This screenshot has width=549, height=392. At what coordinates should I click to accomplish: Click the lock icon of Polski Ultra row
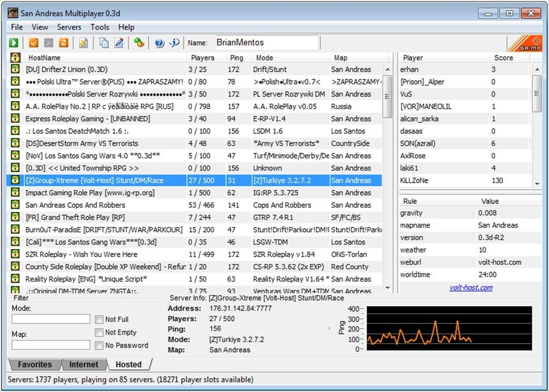pos(15,81)
